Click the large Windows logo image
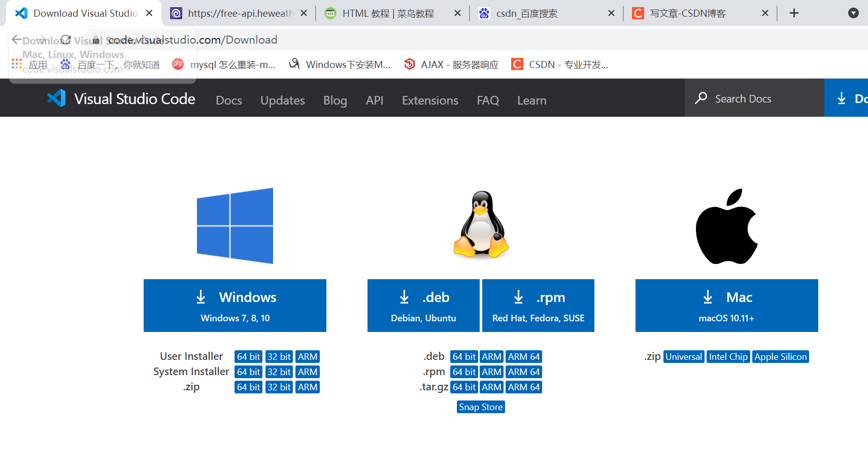 click(235, 226)
